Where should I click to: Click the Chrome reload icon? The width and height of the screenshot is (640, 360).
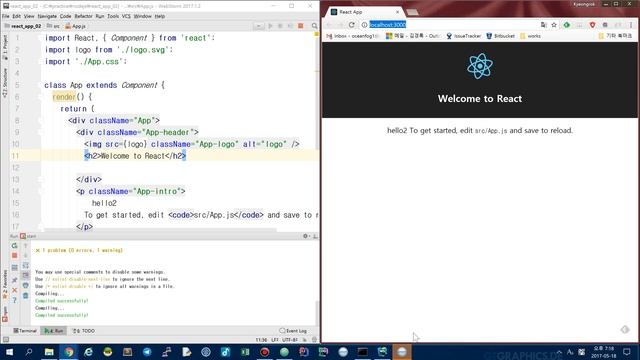[351, 25]
